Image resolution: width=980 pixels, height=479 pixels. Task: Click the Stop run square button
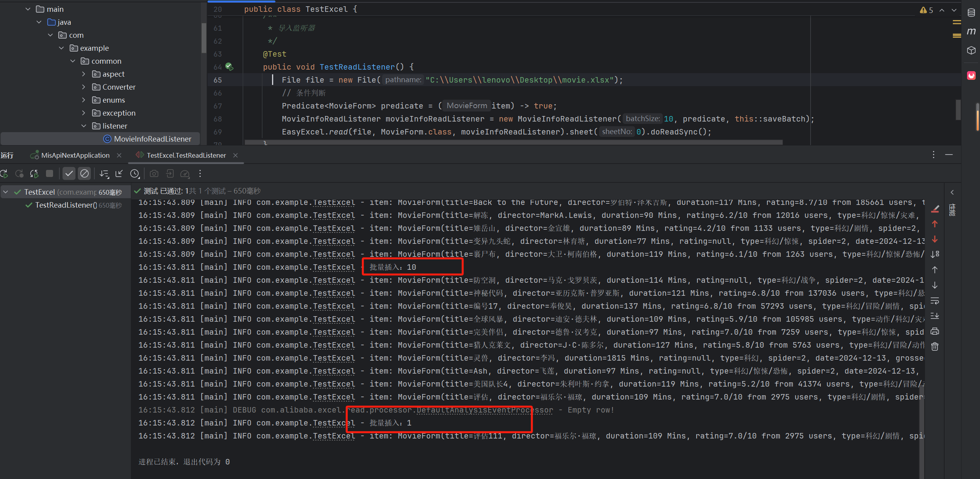[x=50, y=173]
